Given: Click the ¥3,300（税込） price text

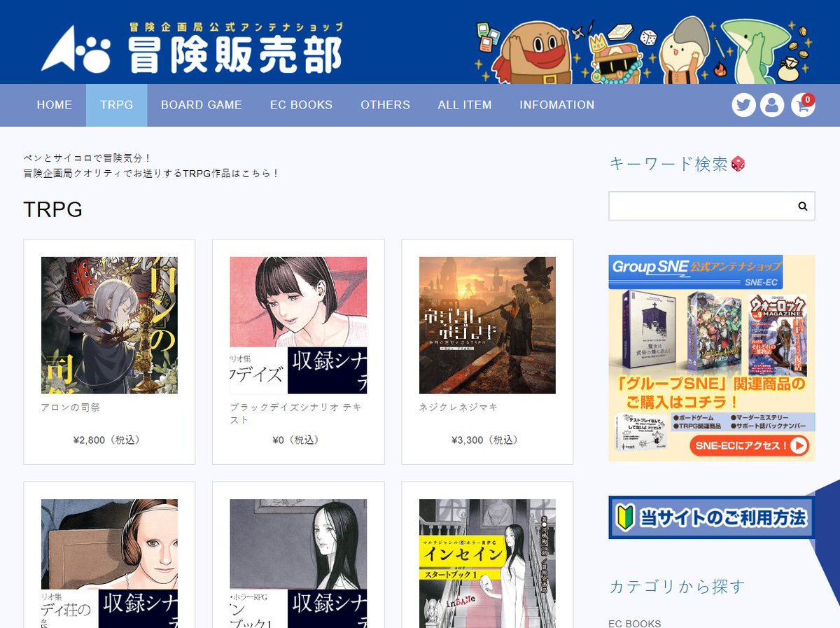Looking at the screenshot, I should [x=487, y=440].
